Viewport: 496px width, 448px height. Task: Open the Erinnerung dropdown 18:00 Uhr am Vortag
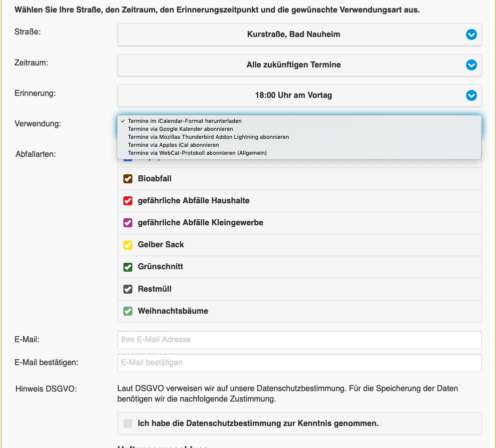(294, 95)
